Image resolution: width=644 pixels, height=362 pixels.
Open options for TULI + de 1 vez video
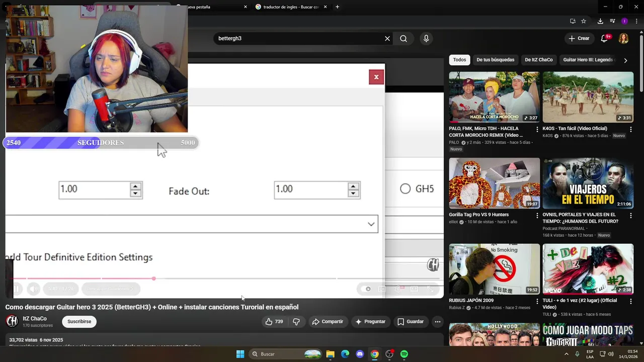[x=631, y=302]
